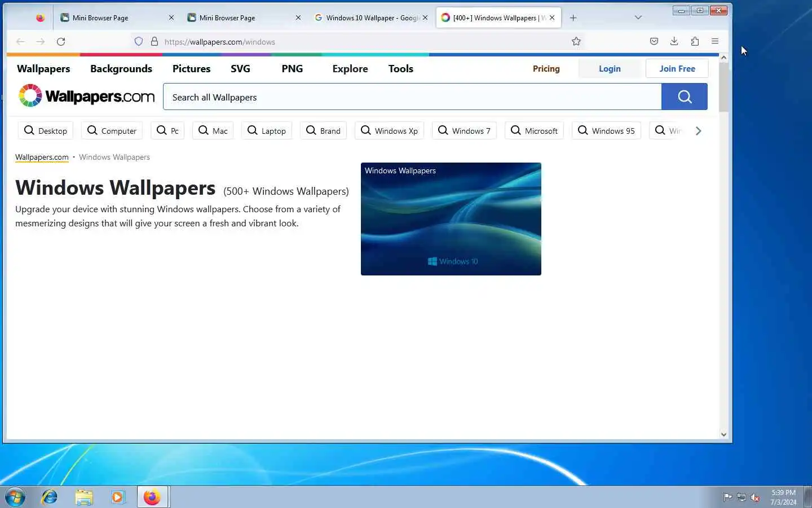Show more tag chips with right chevron
812x508 pixels.
coord(698,130)
